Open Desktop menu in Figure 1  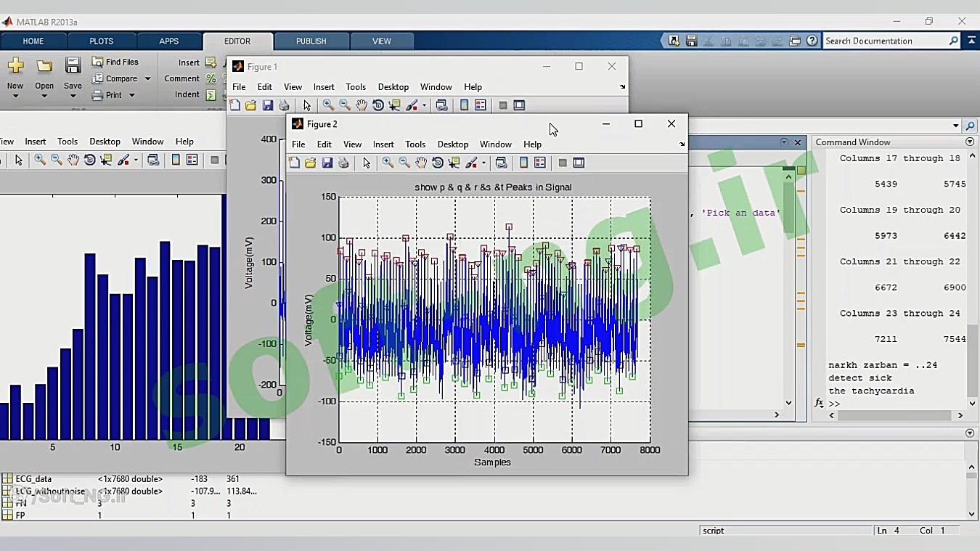click(393, 87)
